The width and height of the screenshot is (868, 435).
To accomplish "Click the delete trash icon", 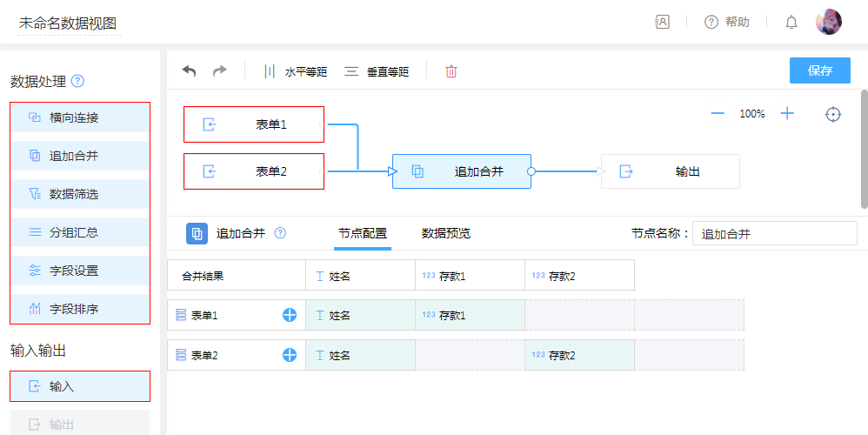I will (x=451, y=71).
